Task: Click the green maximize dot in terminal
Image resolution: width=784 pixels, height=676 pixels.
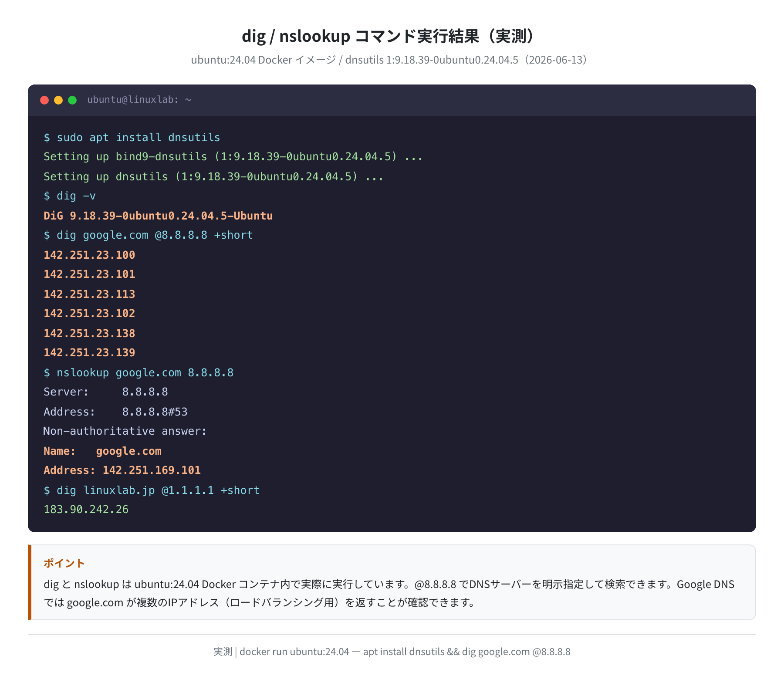Action: coord(72,100)
